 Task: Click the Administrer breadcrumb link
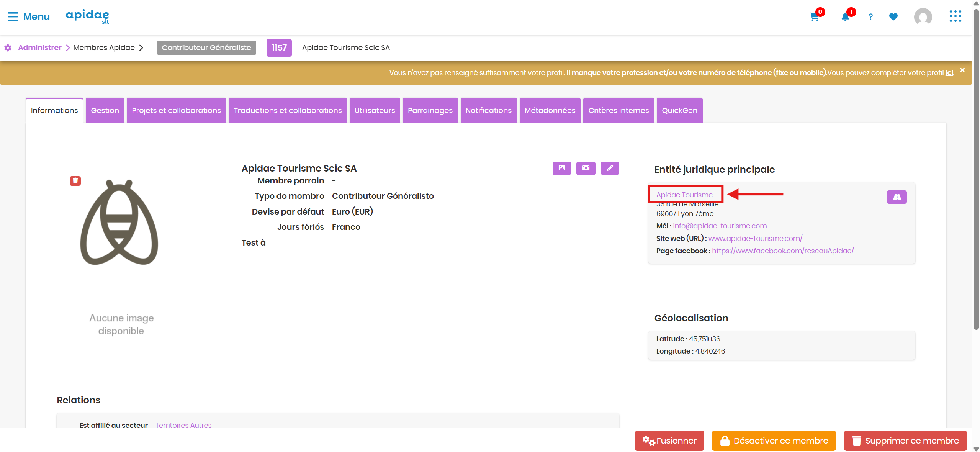(x=39, y=48)
